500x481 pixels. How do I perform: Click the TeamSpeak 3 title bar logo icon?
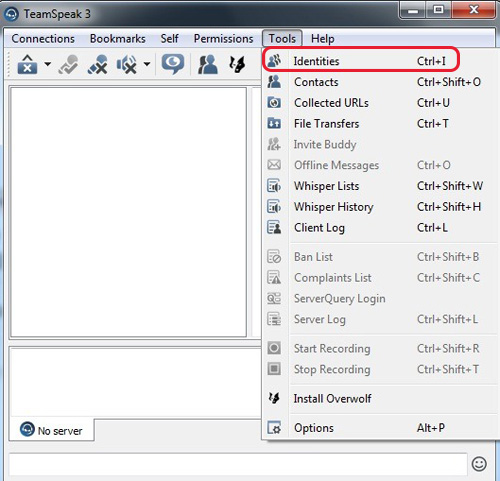11,14
